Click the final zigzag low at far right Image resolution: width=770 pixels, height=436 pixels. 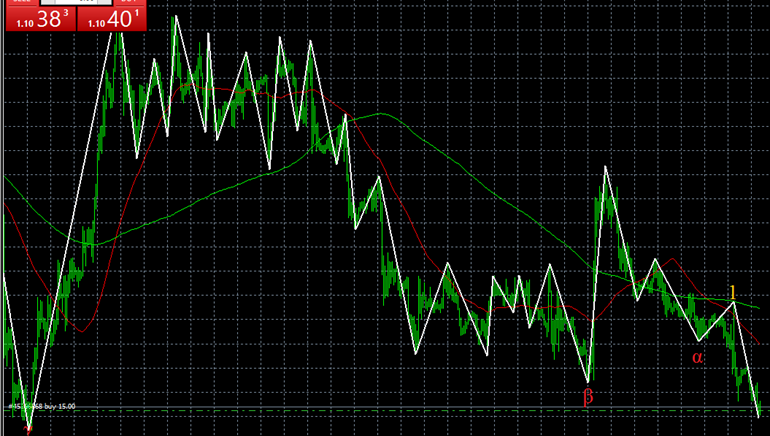pos(759,416)
